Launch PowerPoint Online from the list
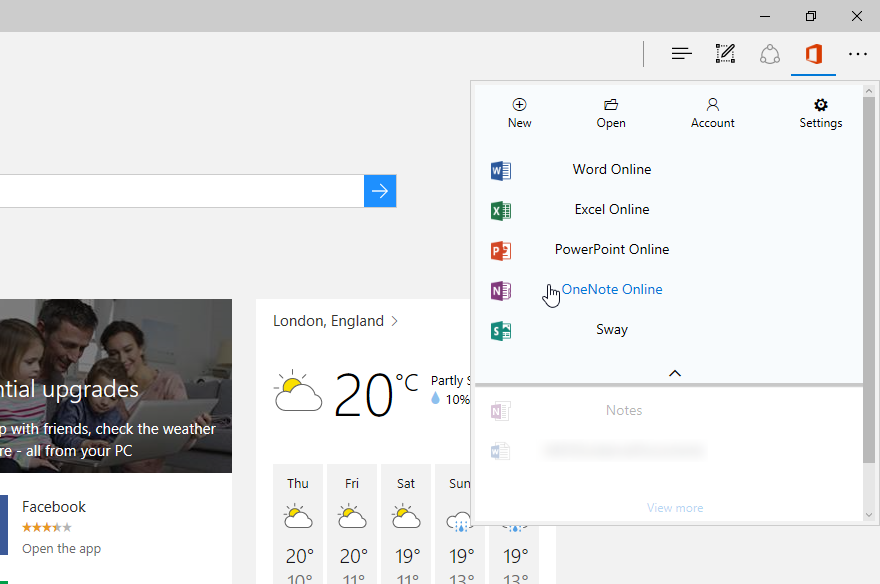Viewport: 880px width, 584px height. [x=612, y=249]
